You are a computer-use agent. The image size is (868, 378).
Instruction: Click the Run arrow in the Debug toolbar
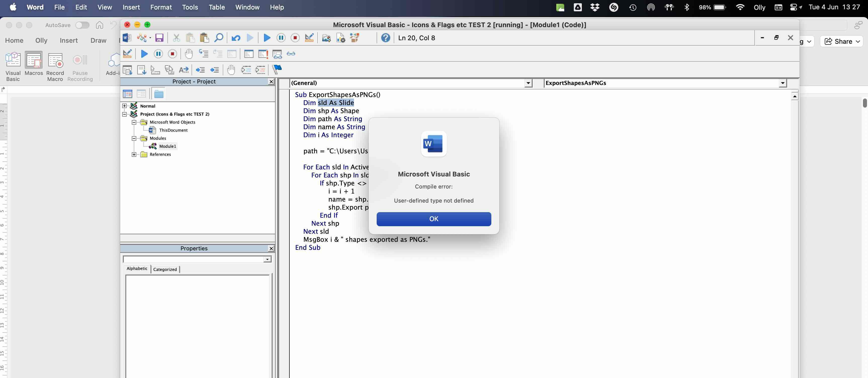point(144,54)
